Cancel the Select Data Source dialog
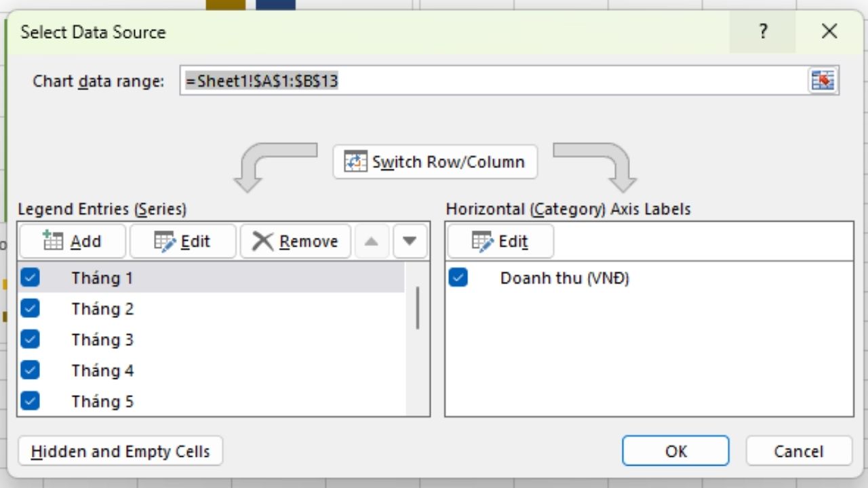The width and height of the screenshot is (868, 488). [798, 451]
